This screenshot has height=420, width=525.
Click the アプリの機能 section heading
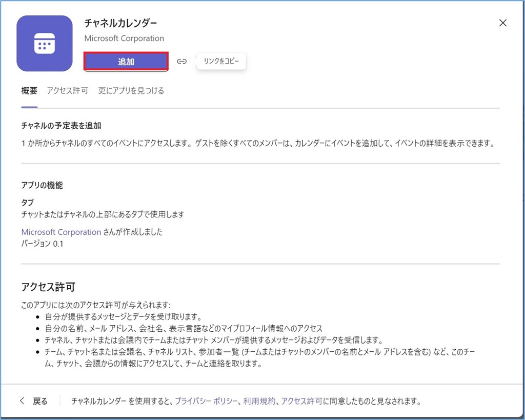click(x=42, y=186)
